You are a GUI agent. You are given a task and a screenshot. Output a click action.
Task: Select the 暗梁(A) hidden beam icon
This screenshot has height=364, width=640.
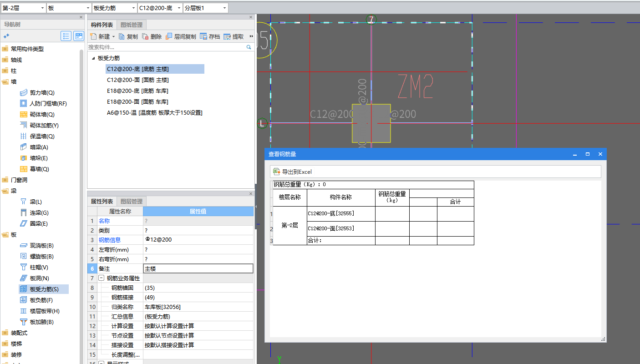click(x=24, y=147)
